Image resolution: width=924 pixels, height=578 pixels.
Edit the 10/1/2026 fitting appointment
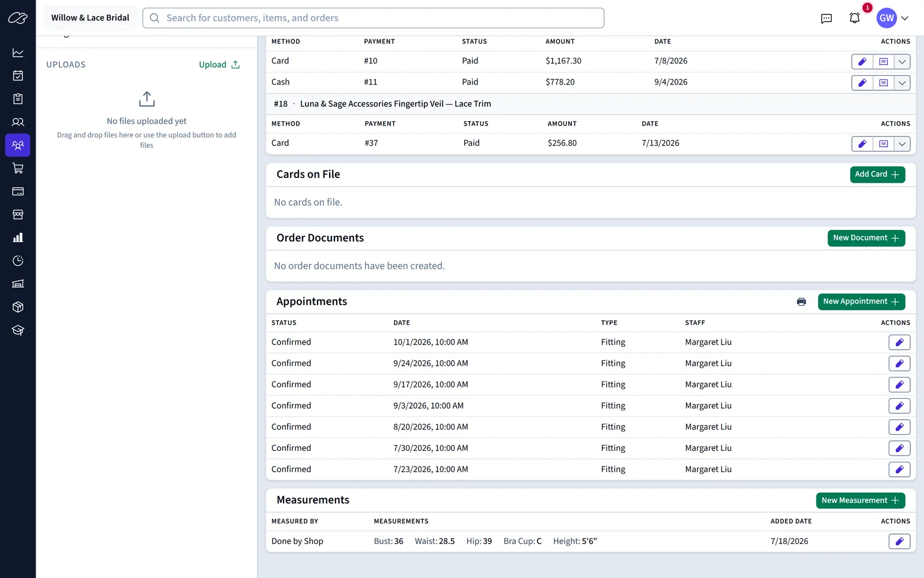click(899, 342)
